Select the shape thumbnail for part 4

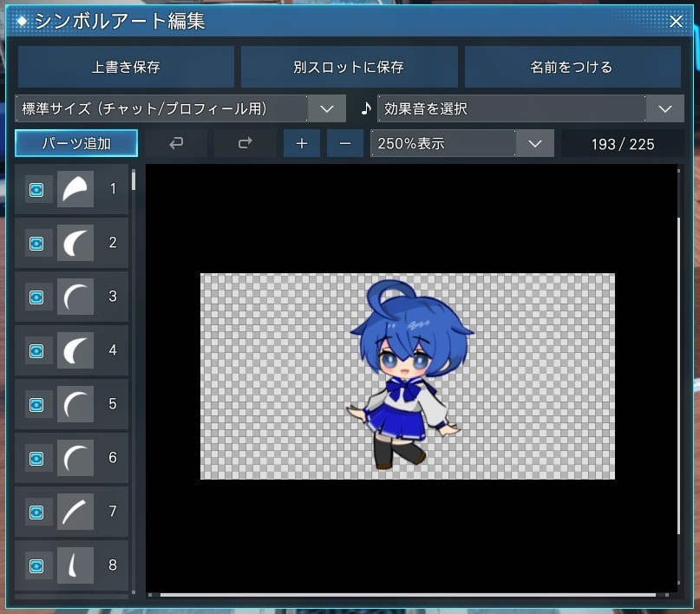coord(75,350)
